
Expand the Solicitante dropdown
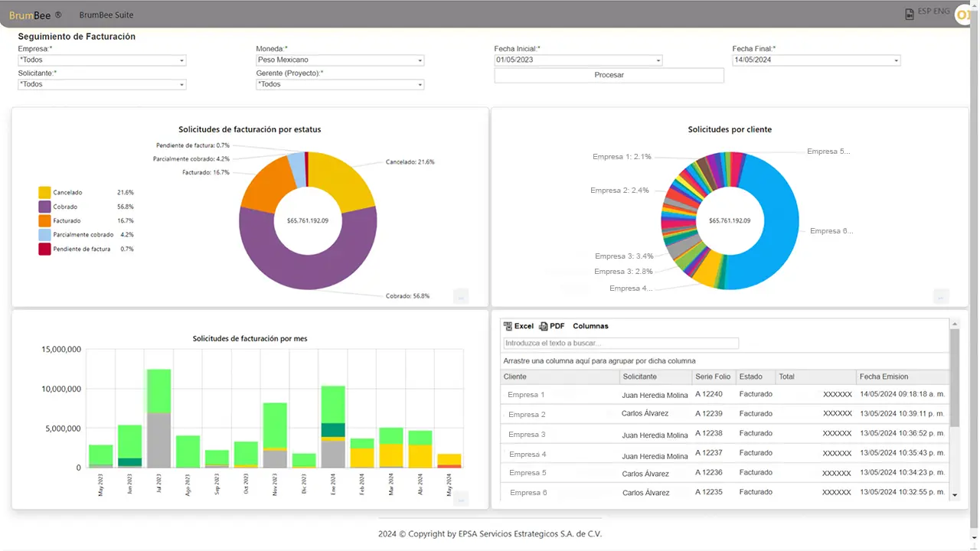coord(102,85)
